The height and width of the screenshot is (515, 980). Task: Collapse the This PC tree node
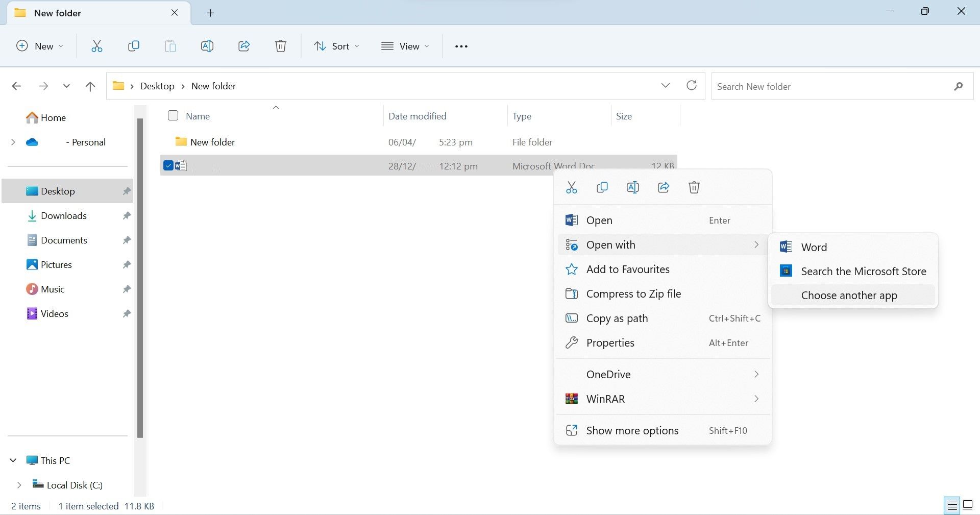13,460
